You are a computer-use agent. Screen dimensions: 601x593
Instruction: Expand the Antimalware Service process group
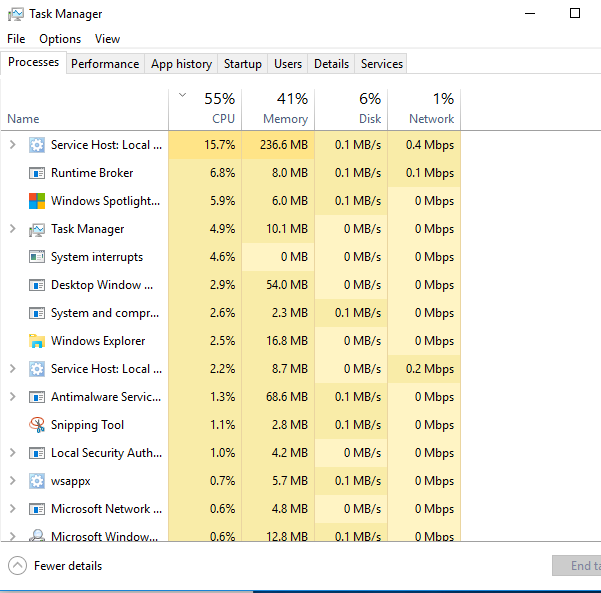(x=12, y=396)
